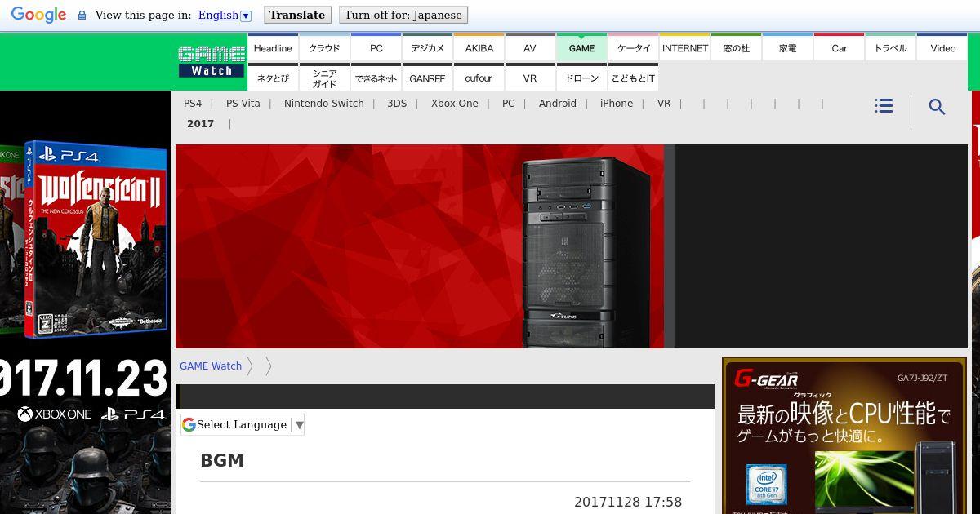
Task: Go to VR category in gray submenu
Action: [664, 104]
